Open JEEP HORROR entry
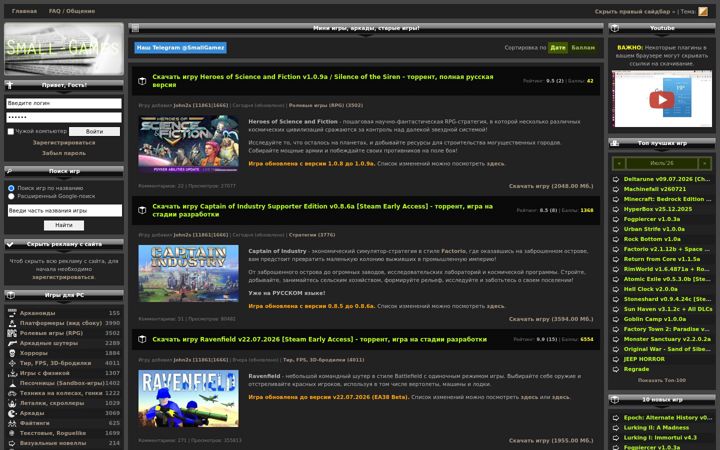 pos(644,359)
